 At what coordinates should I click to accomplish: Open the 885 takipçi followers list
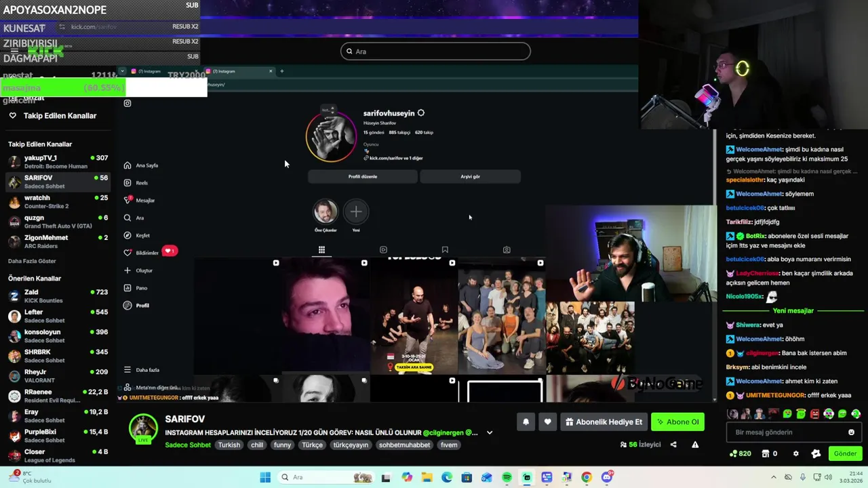[398, 132]
